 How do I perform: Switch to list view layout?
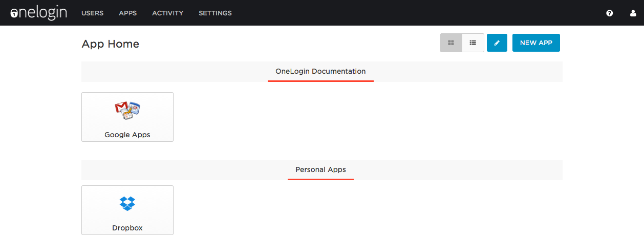tap(473, 43)
